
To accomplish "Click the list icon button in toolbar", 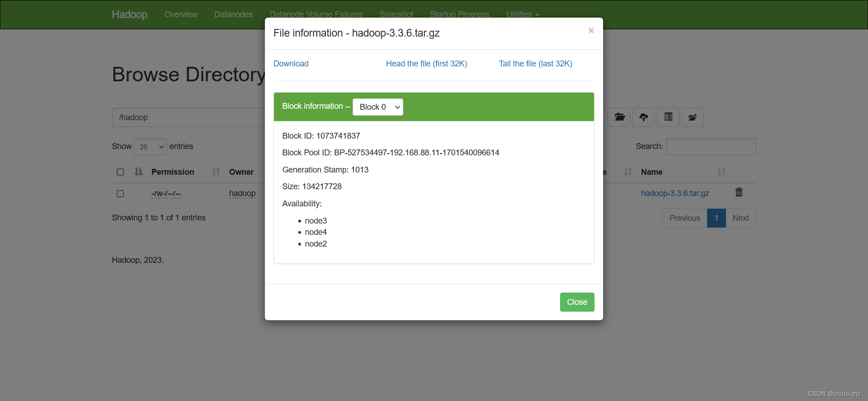I will pyautogui.click(x=668, y=117).
